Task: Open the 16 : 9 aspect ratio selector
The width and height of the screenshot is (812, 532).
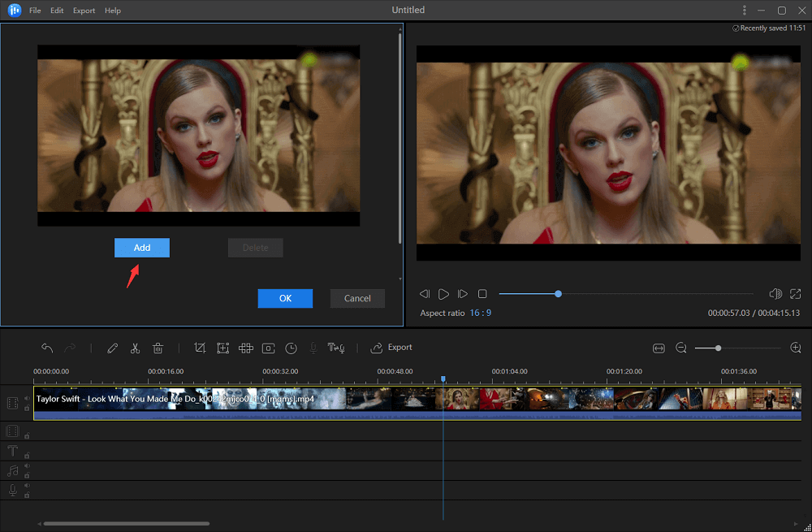Action: pos(481,313)
